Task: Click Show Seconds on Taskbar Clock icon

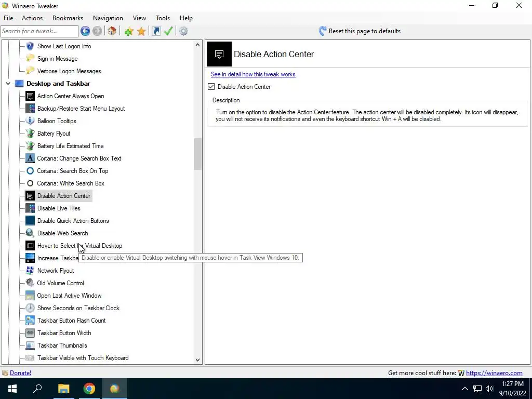Action: click(x=30, y=308)
